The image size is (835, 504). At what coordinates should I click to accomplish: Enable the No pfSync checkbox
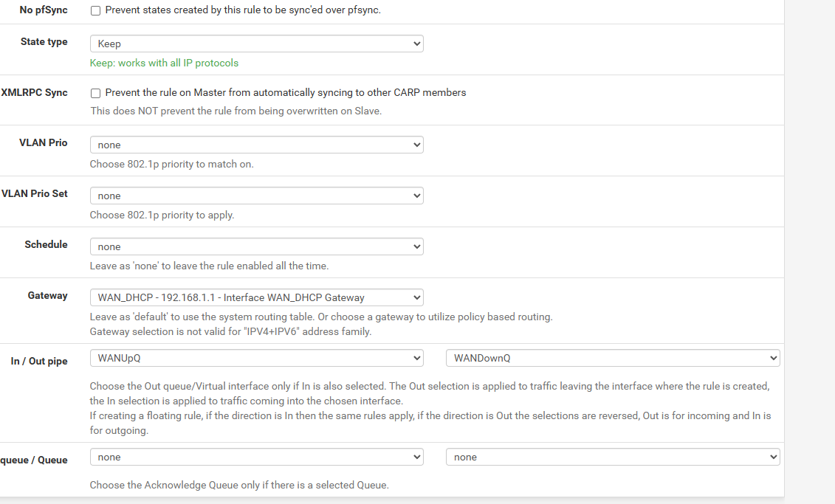click(95, 11)
